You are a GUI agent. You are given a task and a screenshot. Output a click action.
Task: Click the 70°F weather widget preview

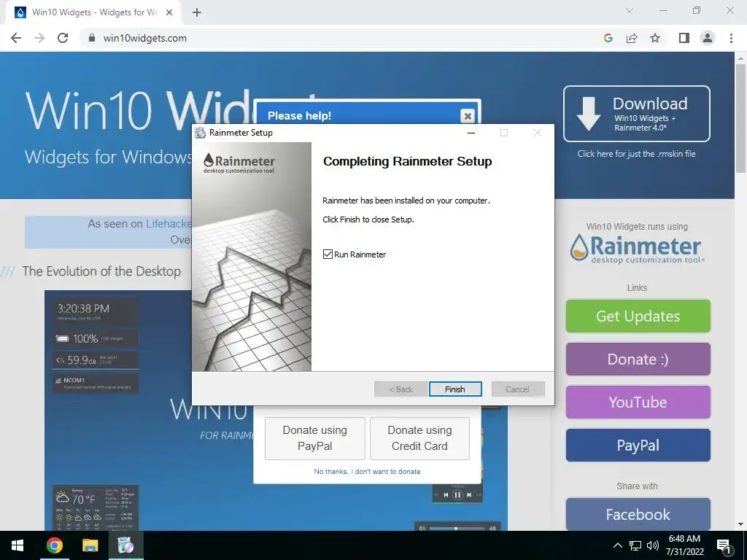[96, 507]
